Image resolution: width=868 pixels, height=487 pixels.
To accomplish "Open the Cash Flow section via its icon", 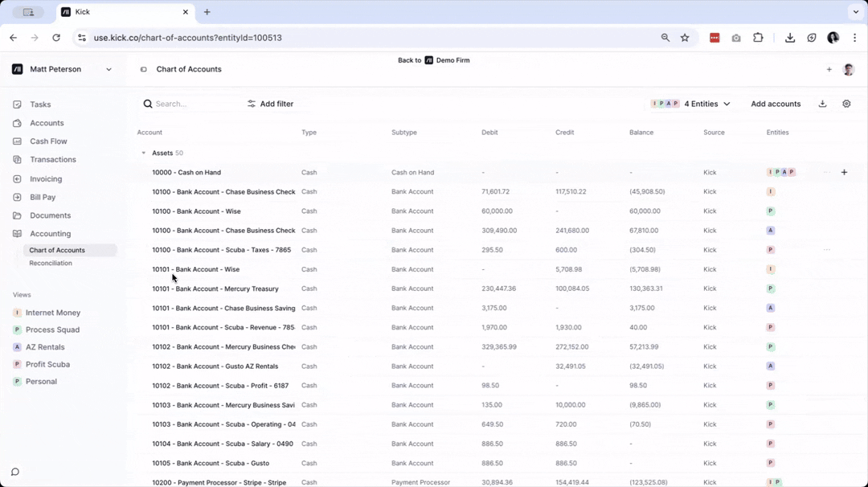I will [x=18, y=141].
